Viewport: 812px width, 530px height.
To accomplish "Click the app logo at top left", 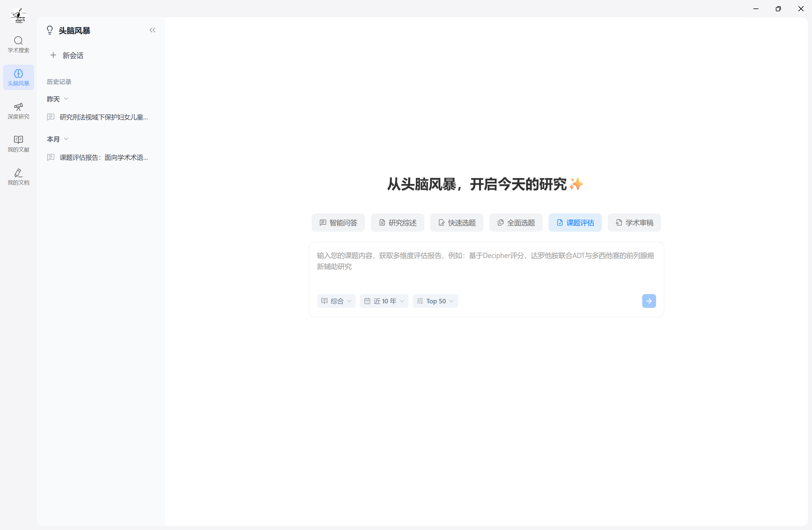I will click(18, 15).
